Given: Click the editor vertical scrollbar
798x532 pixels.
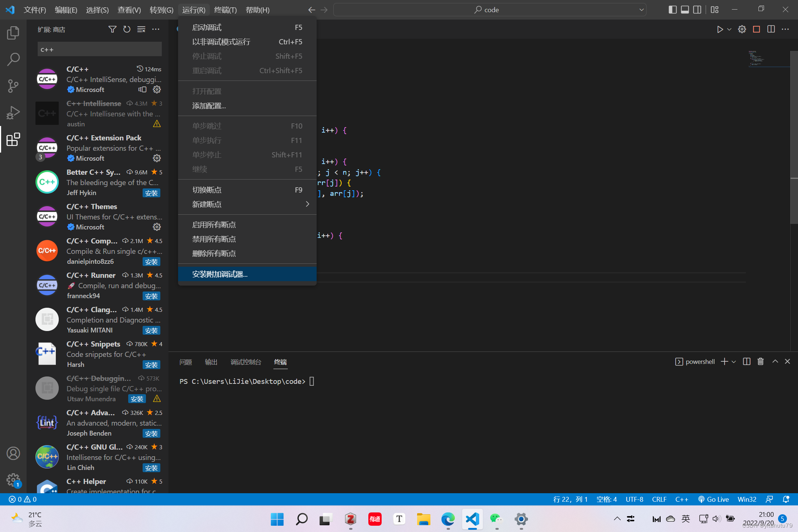Looking at the screenshot, I should [x=794, y=137].
